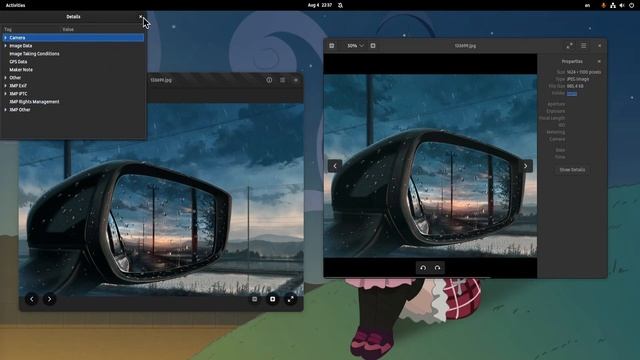This screenshot has width=640, height=360.
Task: Select the Maker Note row
Action: pos(73,70)
